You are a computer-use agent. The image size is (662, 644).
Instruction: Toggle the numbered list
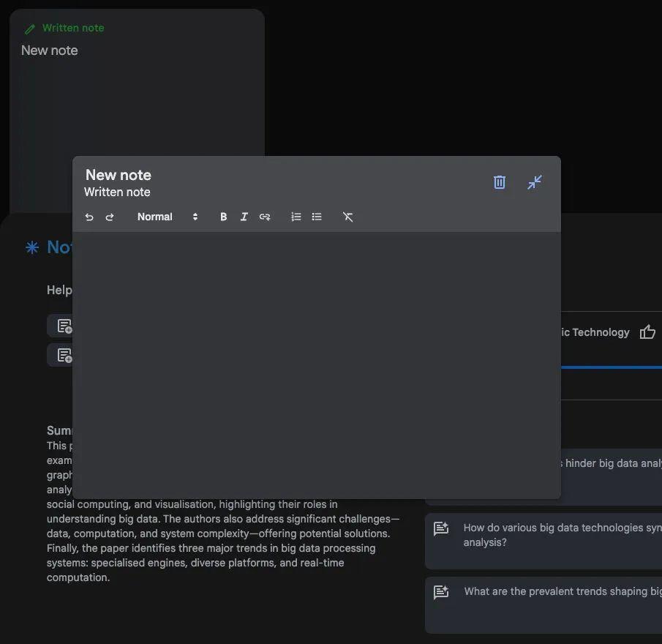point(296,217)
